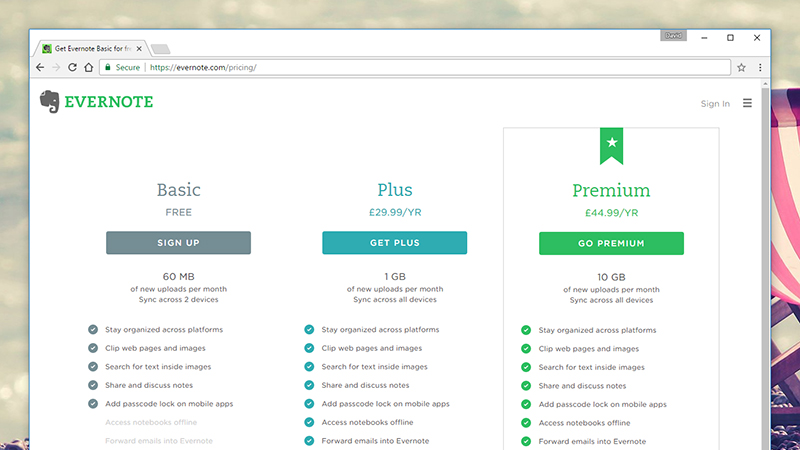This screenshot has height=450, width=800.
Task: Click the 10 GB upload limit text
Action: [x=611, y=277]
